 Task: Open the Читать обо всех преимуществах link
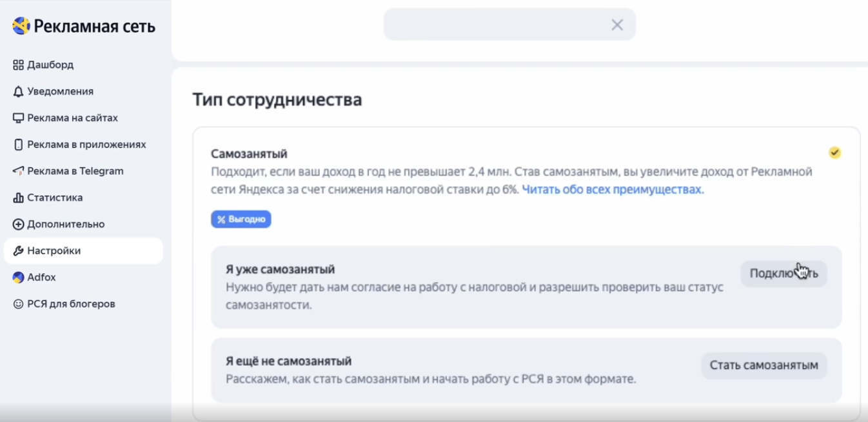(613, 190)
